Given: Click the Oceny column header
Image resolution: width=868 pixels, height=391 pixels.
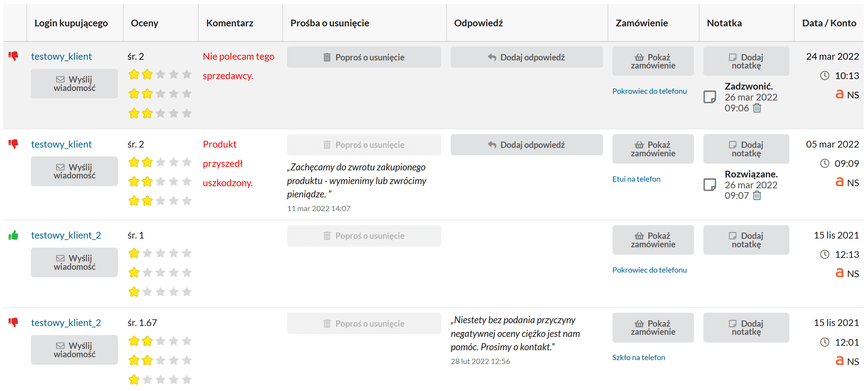Looking at the screenshot, I should point(144,23).
